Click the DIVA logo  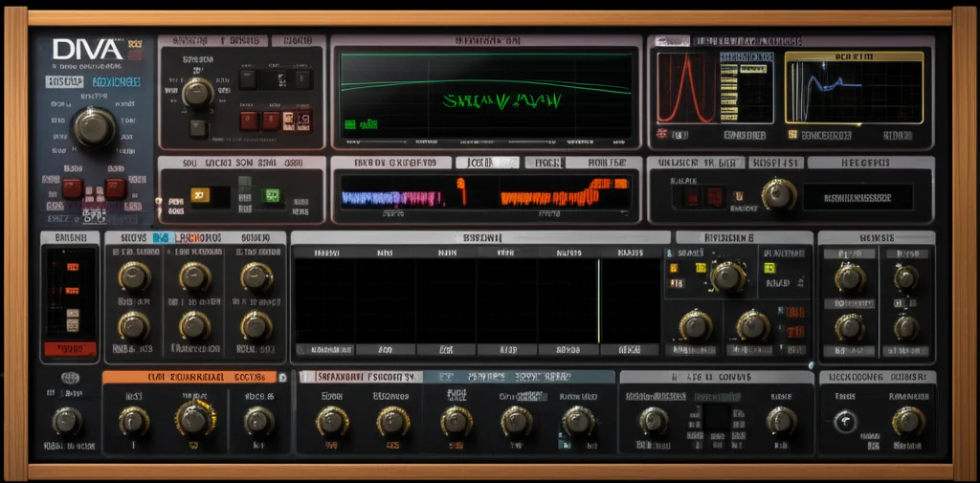pyautogui.click(x=87, y=50)
